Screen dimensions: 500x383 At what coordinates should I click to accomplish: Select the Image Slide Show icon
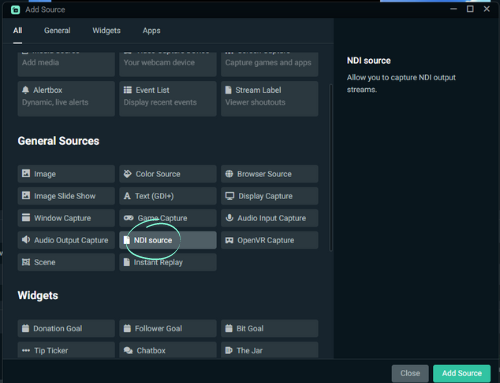pos(26,195)
